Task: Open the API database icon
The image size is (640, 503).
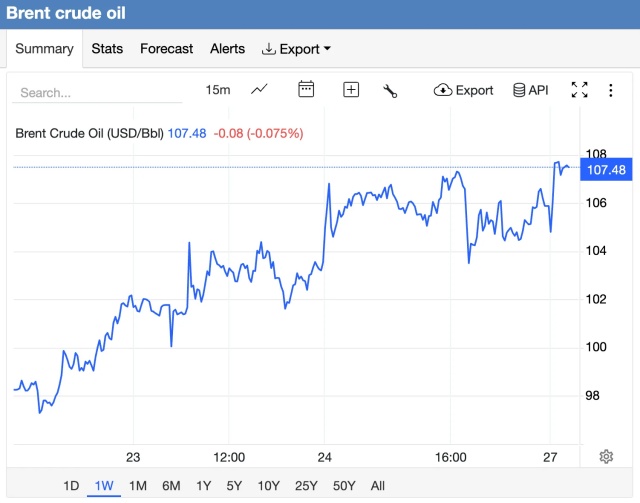Action: [x=530, y=90]
